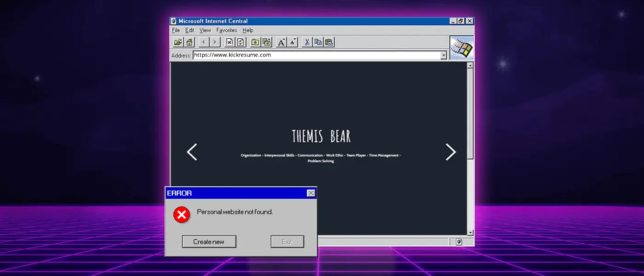The height and width of the screenshot is (276, 644).
Task: Refresh the page using the toolbar icon
Action: click(241, 42)
